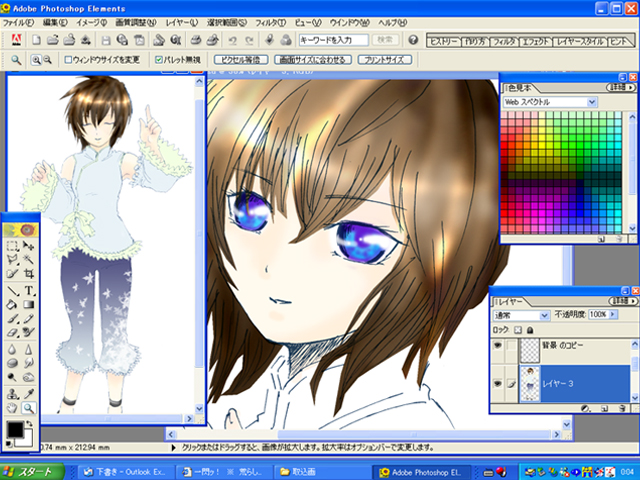Swap foreground and background colors
This screenshot has width=640, height=480.
tap(29, 424)
